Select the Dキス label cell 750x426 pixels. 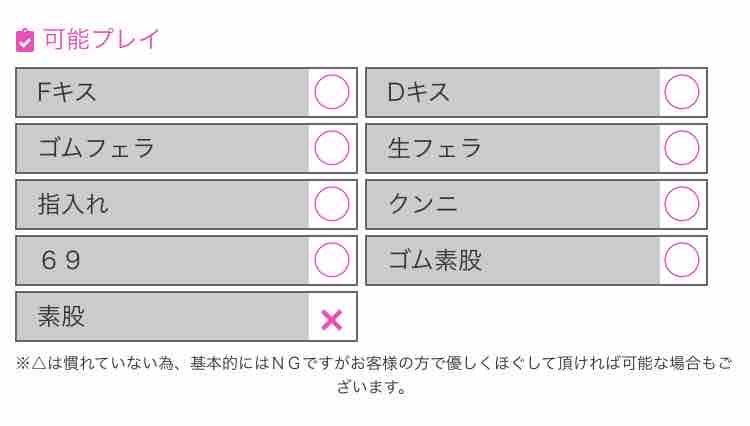point(513,92)
